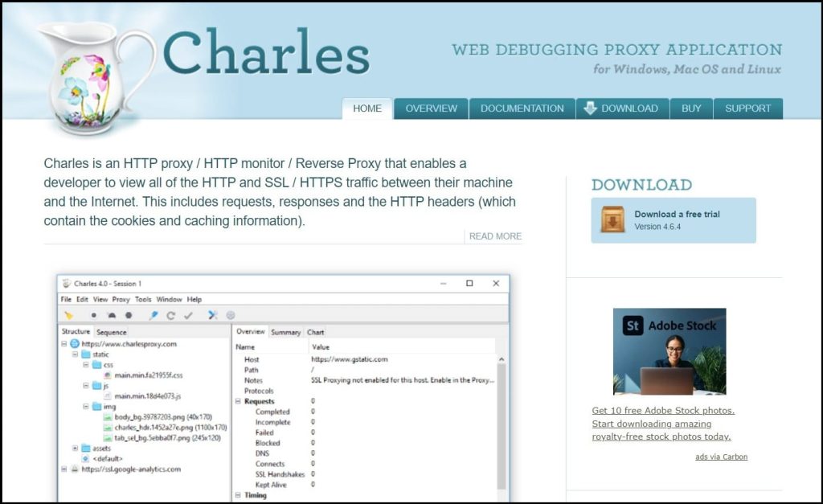The image size is (823, 504).
Task: Open the Help menu in Charles window
Action: [194, 299]
